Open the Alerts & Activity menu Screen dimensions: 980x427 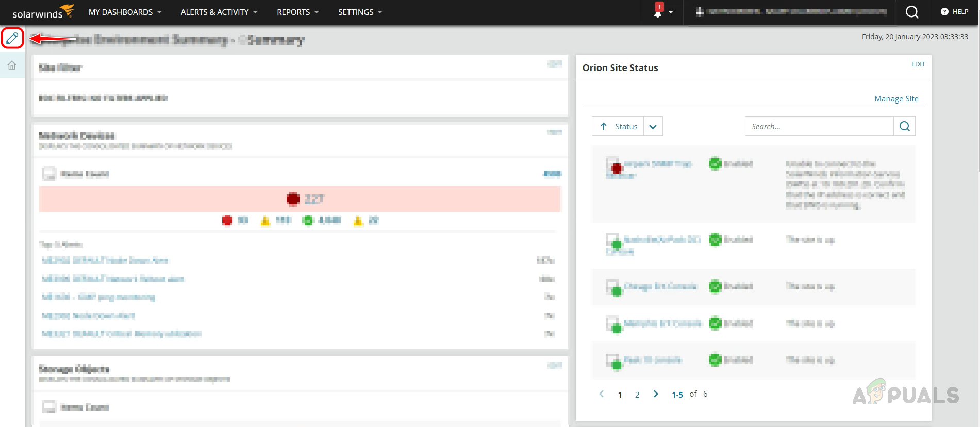pyautogui.click(x=219, y=12)
